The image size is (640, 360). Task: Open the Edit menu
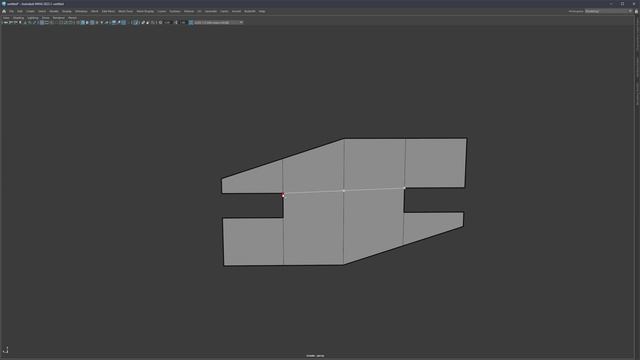point(20,11)
